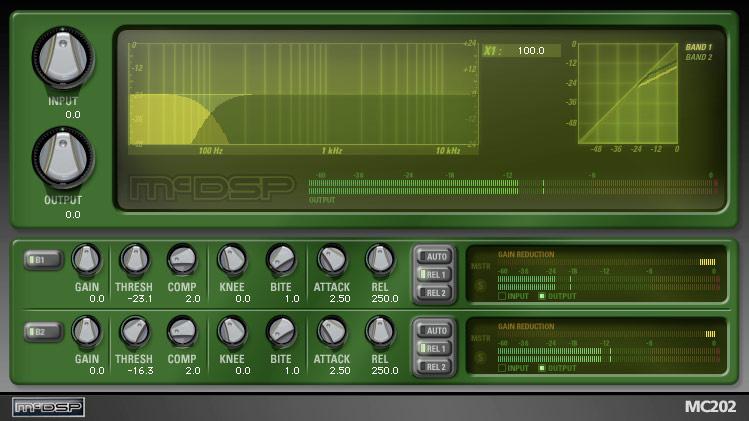Click the Band 2 COMP value 2.0
749x421 pixels.
(193, 371)
